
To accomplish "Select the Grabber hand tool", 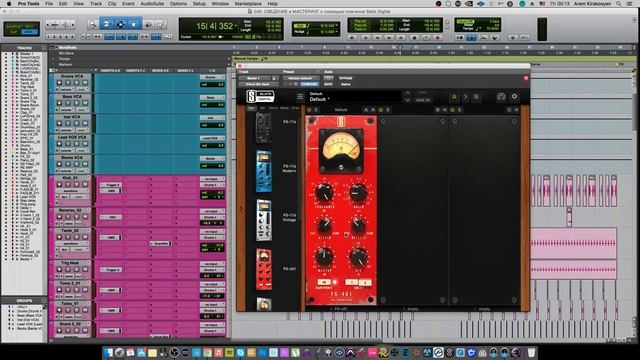I will (133, 24).
